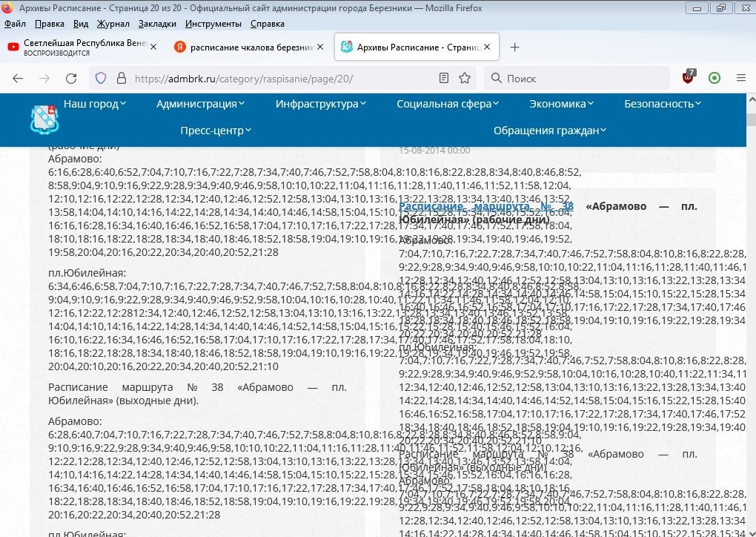Open the Журнал menu in menu bar
Viewport: 756px width, 537px height.
tap(113, 24)
